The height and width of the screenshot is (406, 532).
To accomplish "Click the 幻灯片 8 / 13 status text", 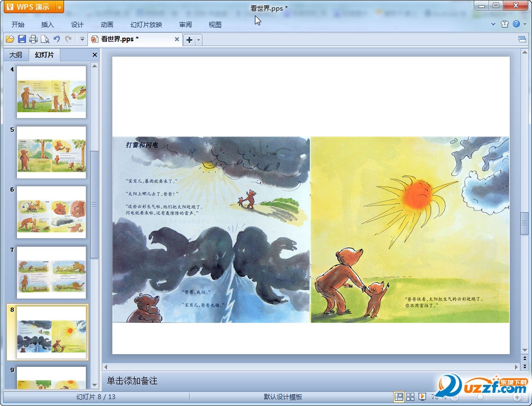I will pos(96,397).
